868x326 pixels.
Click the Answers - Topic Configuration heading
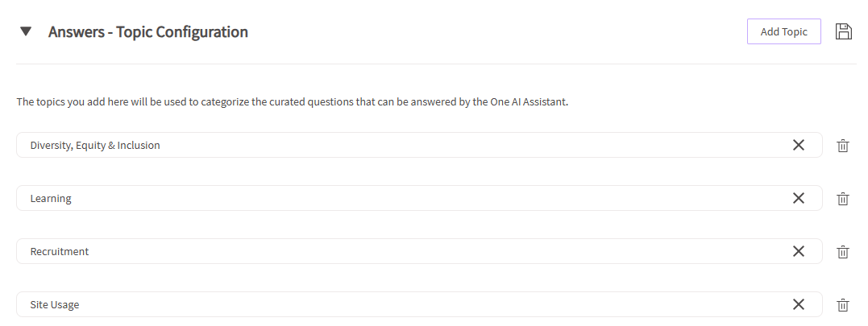click(x=148, y=32)
